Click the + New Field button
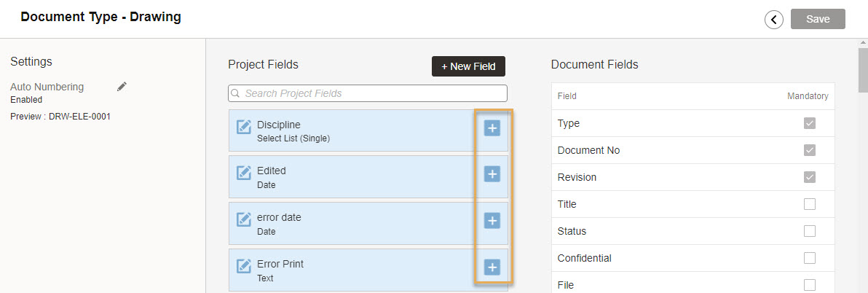Image resolution: width=868 pixels, height=293 pixels. [468, 66]
